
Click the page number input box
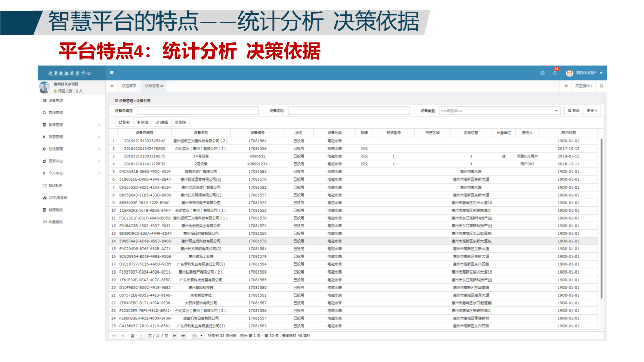point(141,335)
